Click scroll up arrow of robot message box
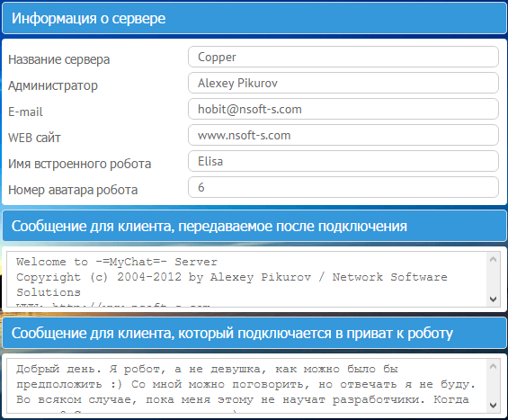The height and width of the screenshot is (420, 508). pyautogui.click(x=493, y=367)
